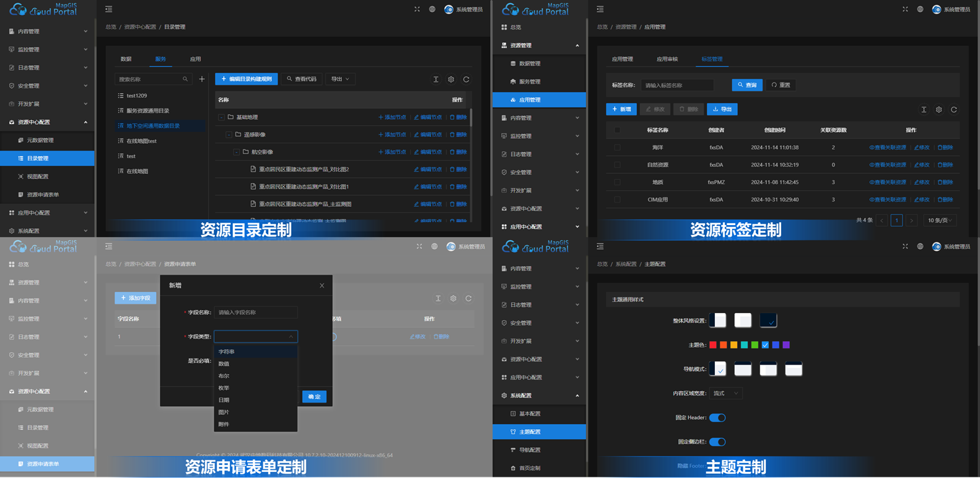Choose 枚举 from 字段类型 dropdown list
The image size is (980, 496).
255,388
